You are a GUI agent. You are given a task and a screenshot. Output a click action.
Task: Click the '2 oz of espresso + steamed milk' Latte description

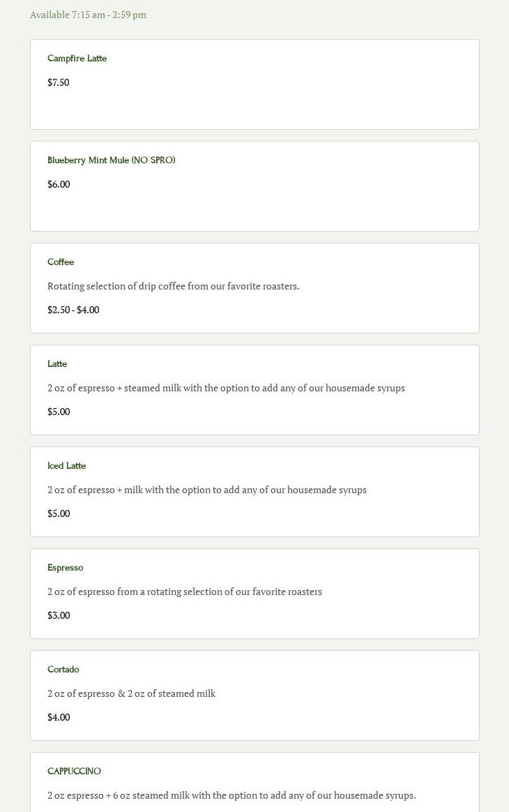click(226, 388)
